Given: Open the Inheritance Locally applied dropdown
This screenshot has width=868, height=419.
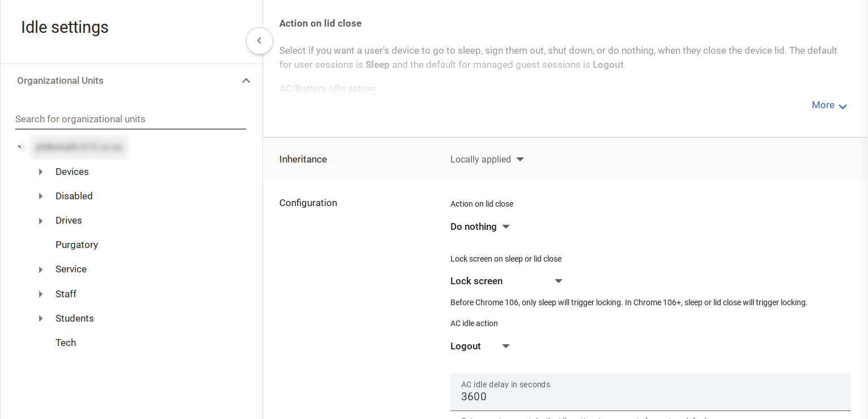Looking at the screenshot, I should coord(487,160).
